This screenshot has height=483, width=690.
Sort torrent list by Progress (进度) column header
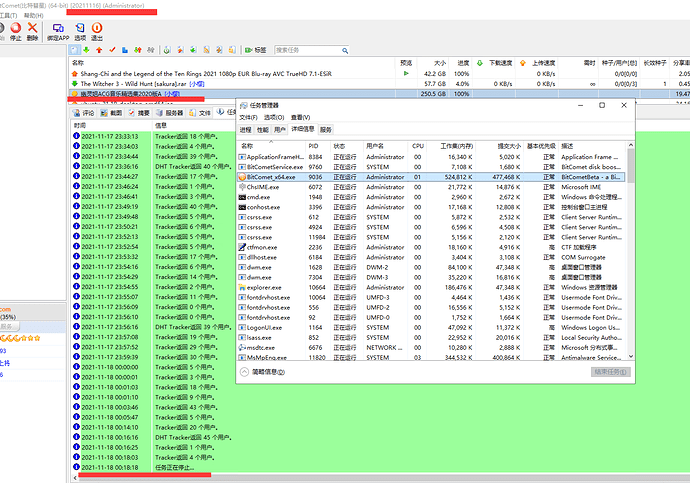(x=460, y=63)
